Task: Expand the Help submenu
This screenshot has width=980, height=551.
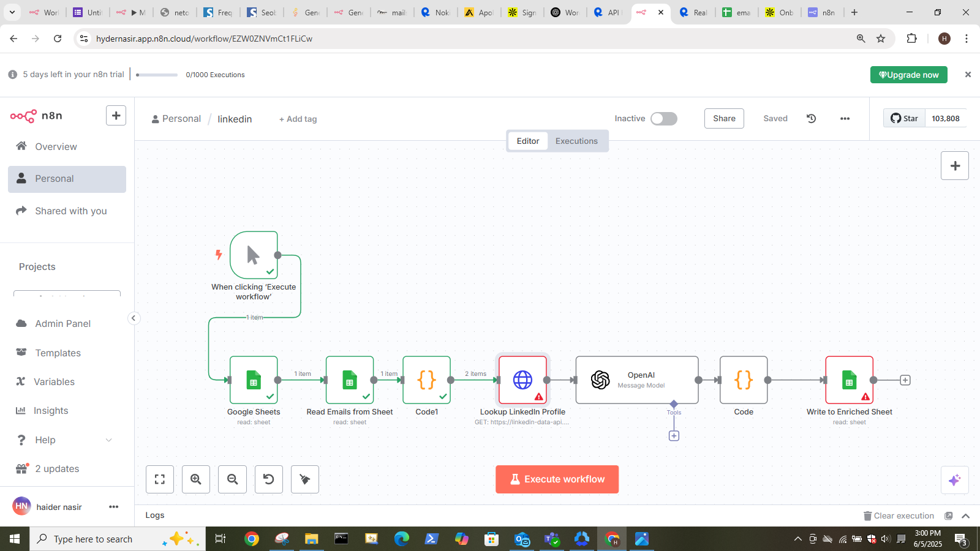Action: click(109, 440)
